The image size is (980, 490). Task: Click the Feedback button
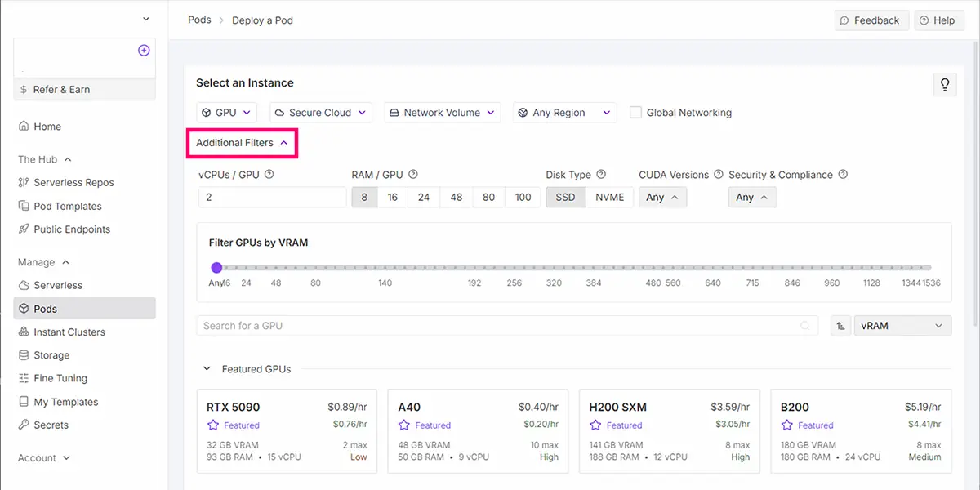(x=870, y=20)
